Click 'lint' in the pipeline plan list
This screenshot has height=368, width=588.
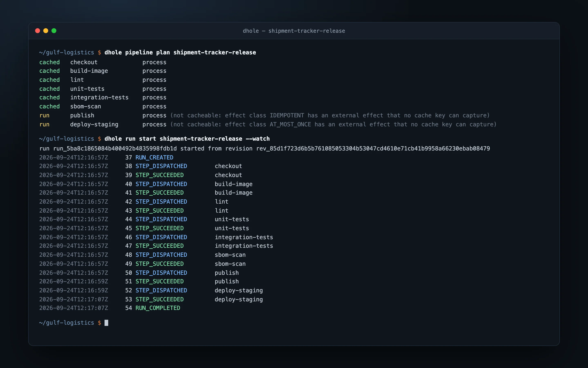tap(77, 80)
